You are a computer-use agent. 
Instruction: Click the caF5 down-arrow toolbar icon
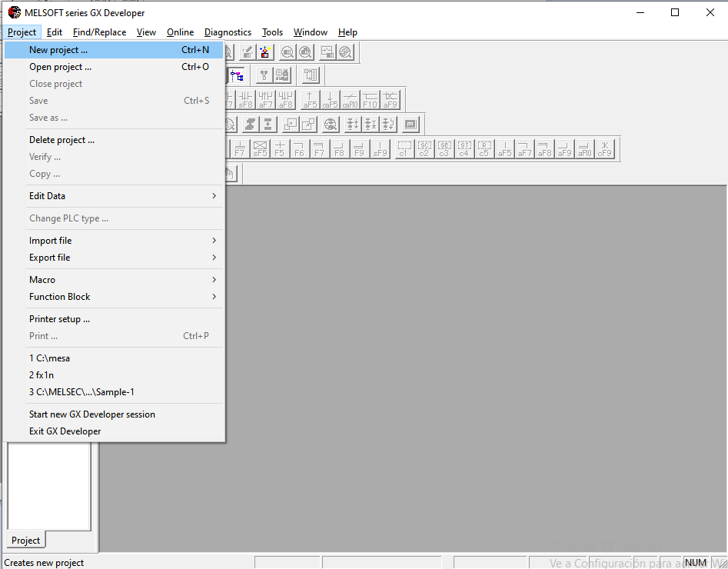[330, 100]
